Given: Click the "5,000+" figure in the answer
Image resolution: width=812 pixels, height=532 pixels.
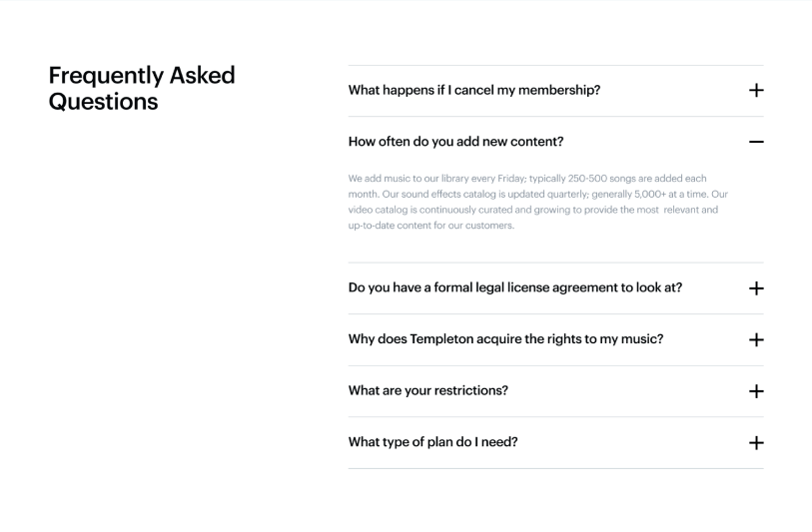Looking at the screenshot, I should 656,194.
